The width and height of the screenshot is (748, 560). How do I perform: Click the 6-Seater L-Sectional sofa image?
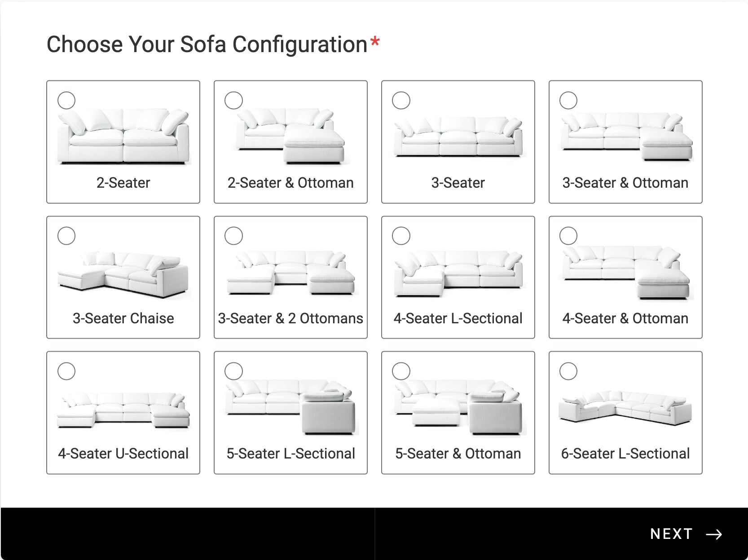[x=625, y=407]
